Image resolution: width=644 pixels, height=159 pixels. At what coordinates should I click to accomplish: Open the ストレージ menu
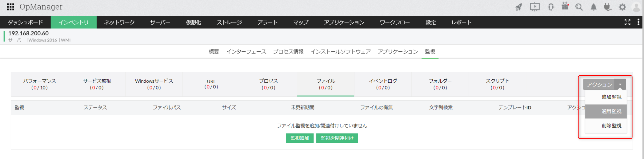pos(229,22)
